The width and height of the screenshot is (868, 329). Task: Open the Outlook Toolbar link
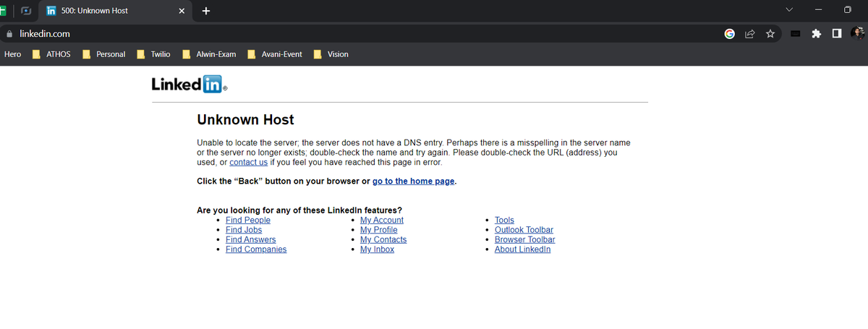(x=524, y=230)
